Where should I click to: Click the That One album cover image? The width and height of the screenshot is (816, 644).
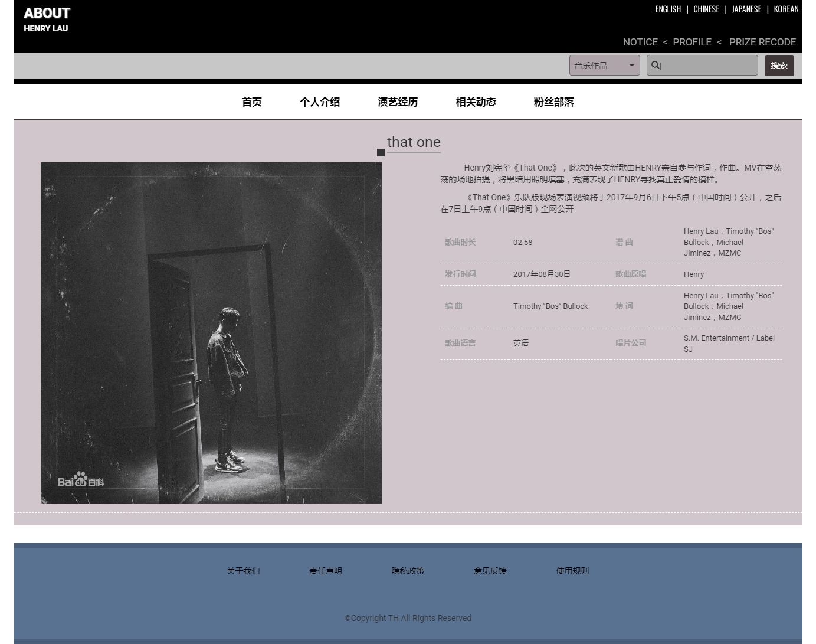tap(211, 333)
